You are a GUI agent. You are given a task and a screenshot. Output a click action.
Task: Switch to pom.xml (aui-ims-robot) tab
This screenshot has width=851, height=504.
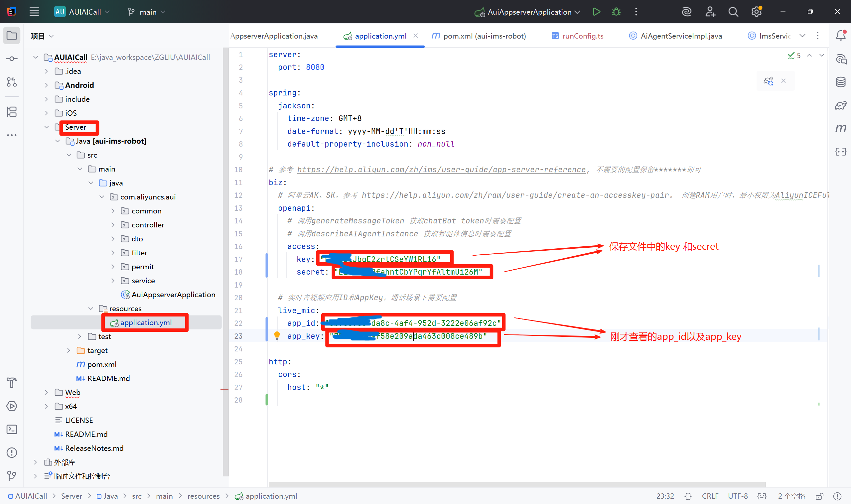[x=479, y=36]
